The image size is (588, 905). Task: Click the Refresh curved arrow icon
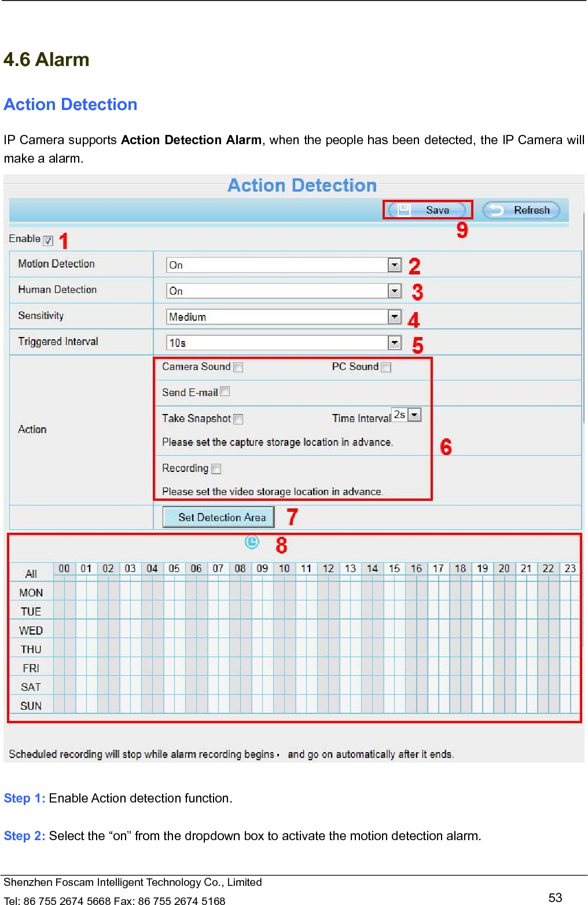click(x=495, y=210)
